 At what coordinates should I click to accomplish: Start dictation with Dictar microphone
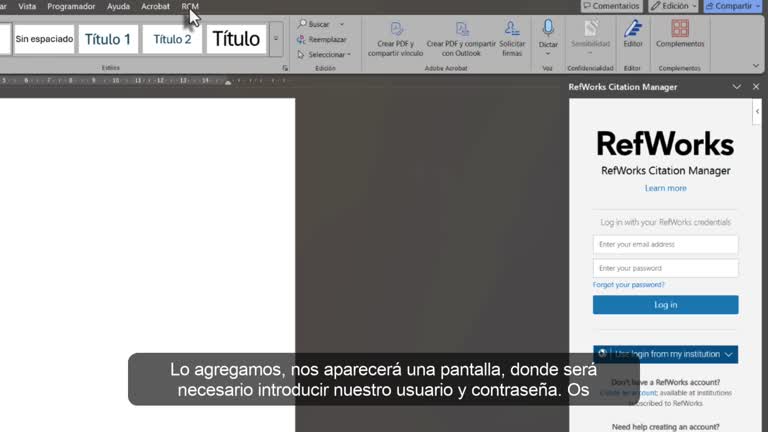(548, 28)
